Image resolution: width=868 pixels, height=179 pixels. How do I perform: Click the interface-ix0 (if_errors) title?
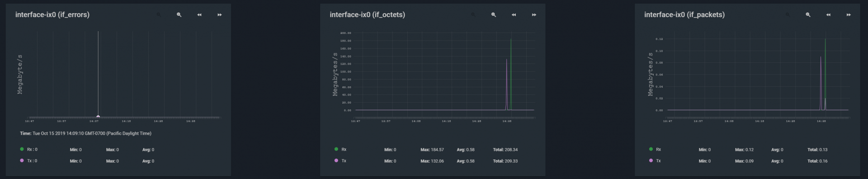coord(52,15)
